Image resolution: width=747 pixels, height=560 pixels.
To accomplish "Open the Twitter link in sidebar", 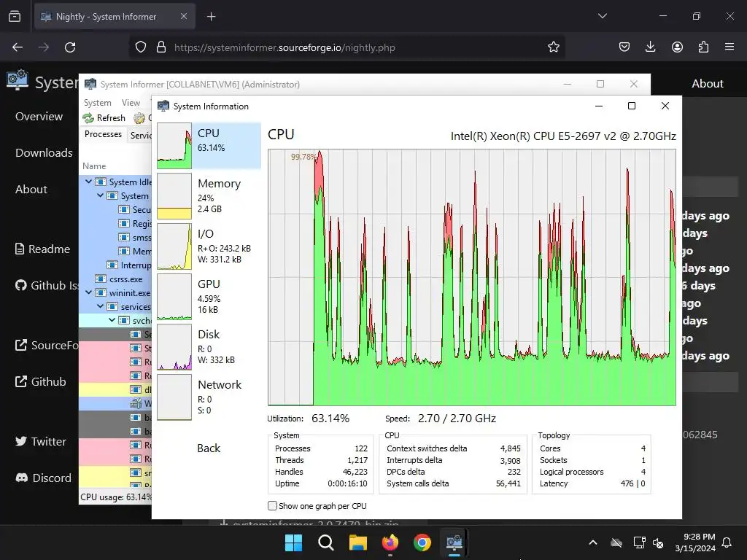I will (41, 441).
